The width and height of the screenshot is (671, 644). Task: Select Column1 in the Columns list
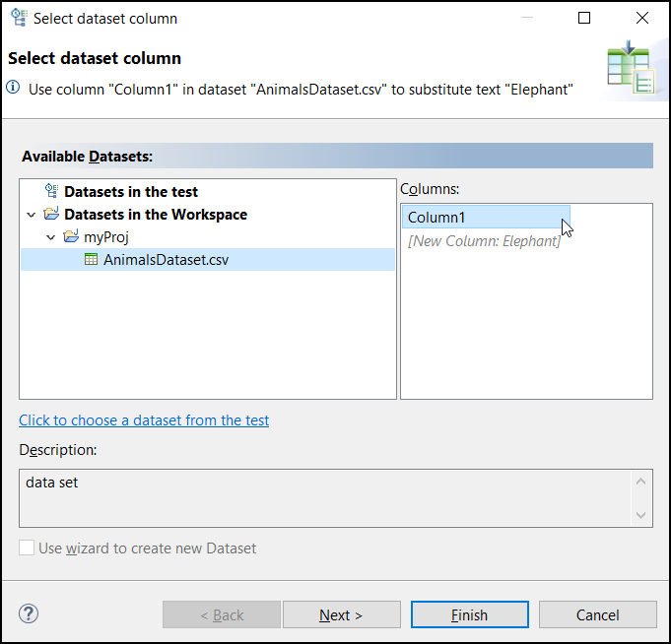436,218
